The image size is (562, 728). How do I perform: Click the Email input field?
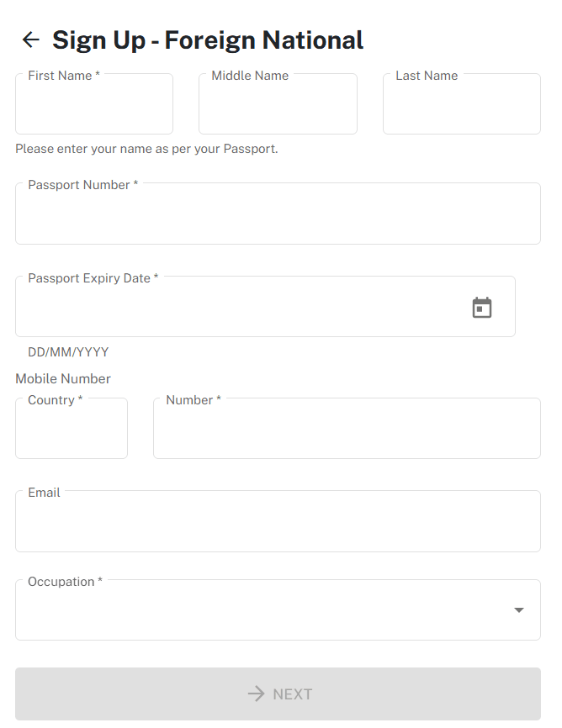[278, 521]
